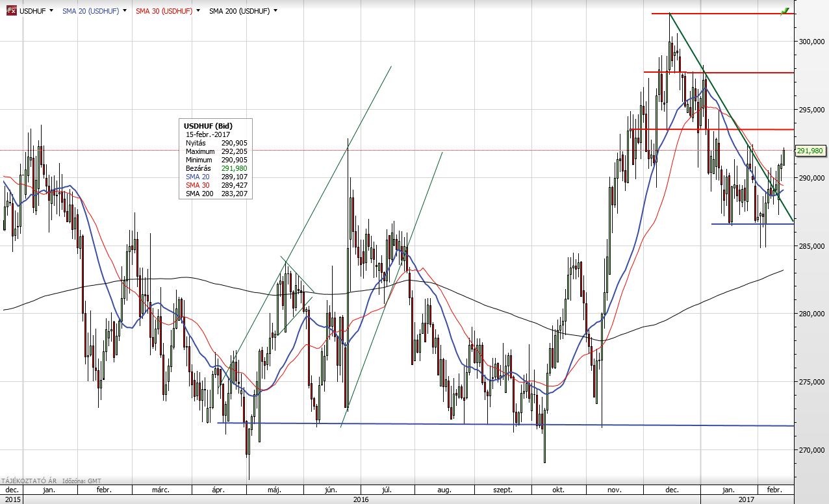Click the USDHUF (Bid) tooltip title
829x504 pixels.
208,126
